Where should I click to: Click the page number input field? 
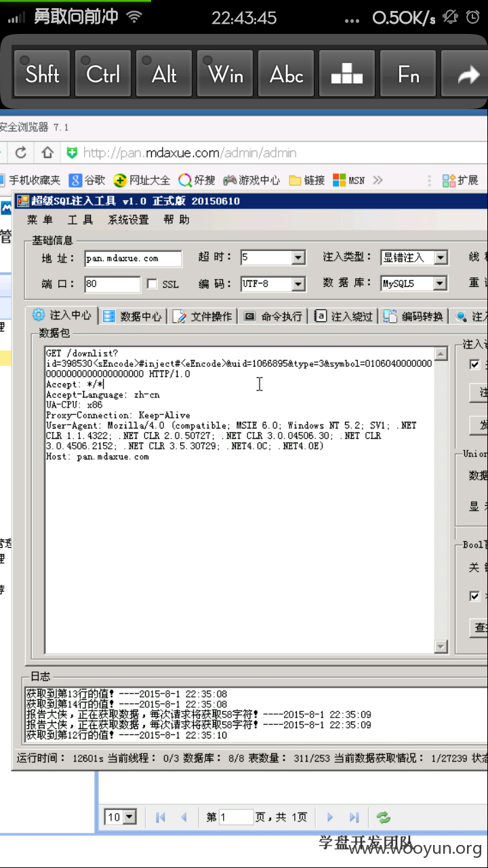tap(236, 817)
